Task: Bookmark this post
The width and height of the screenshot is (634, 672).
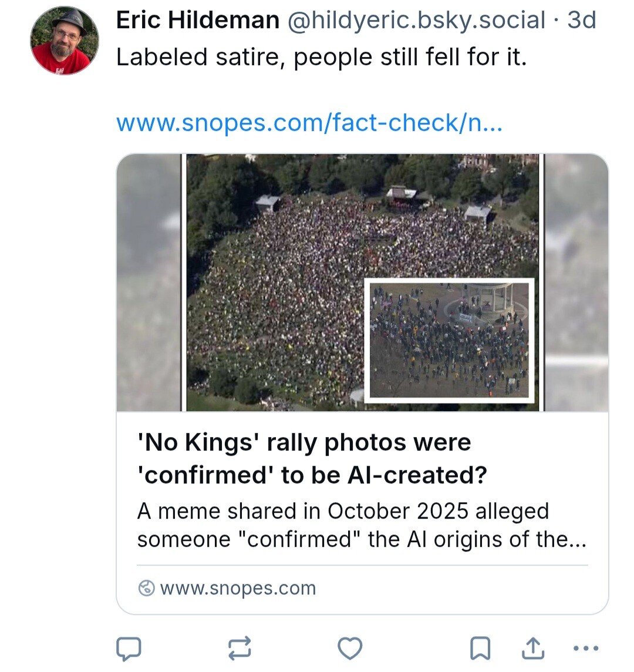Action: pos(480,648)
